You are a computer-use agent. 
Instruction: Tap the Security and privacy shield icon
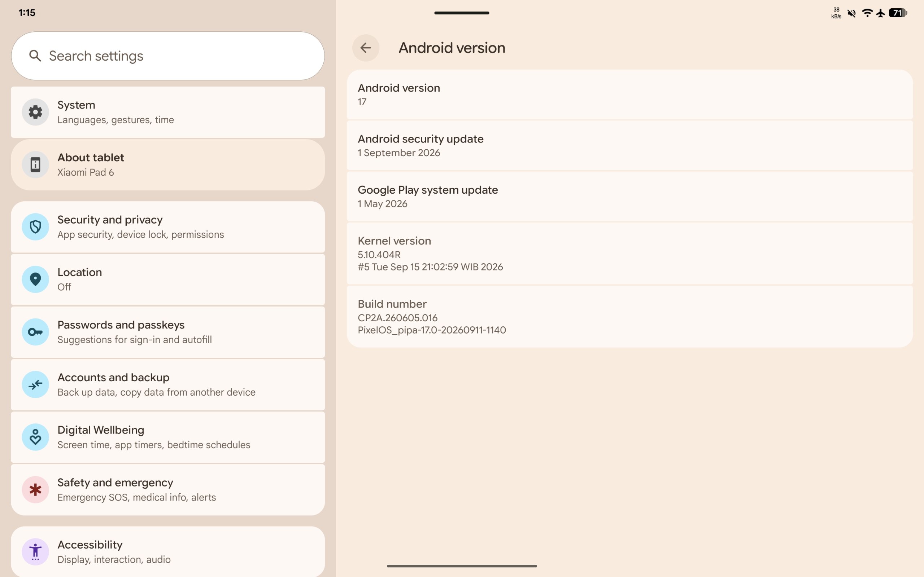(x=35, y=227)
